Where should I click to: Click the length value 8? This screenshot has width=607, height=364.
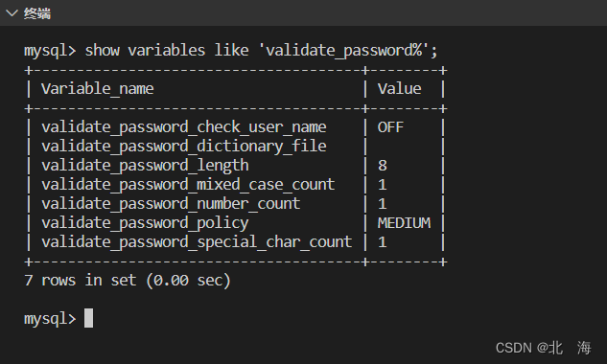383,166
